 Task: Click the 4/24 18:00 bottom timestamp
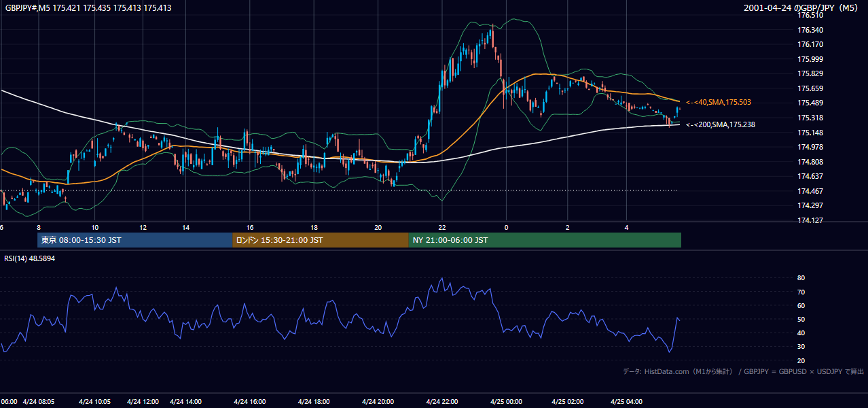[314, 401]
